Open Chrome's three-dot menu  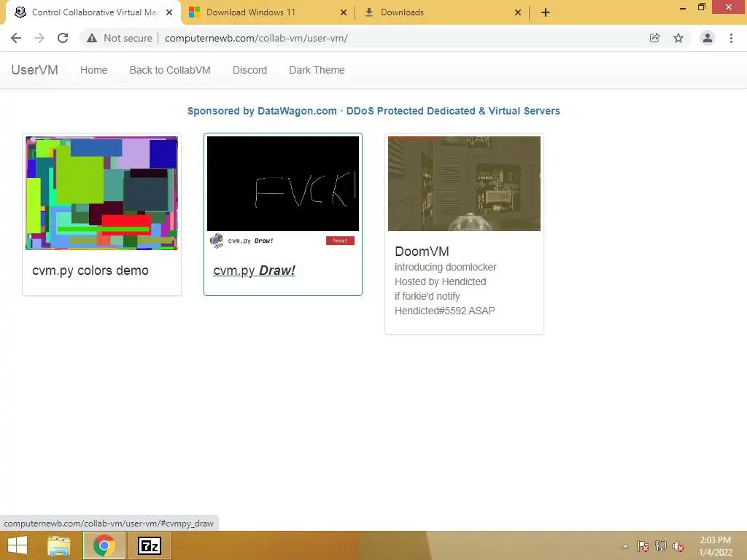pyautogui.click(x=731, y=38)
